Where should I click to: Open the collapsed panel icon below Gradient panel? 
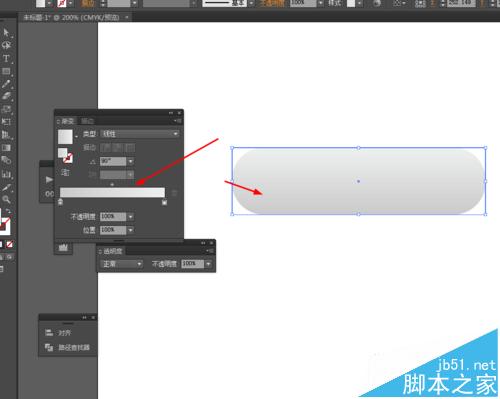[x=63, y=247]
